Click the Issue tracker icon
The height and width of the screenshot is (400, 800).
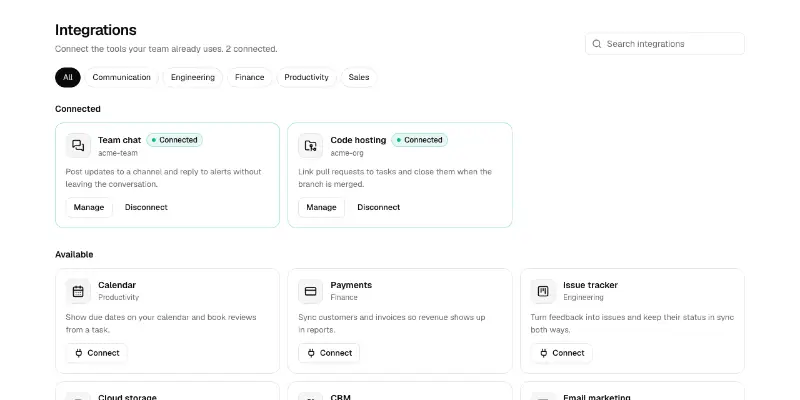(543, 291)
